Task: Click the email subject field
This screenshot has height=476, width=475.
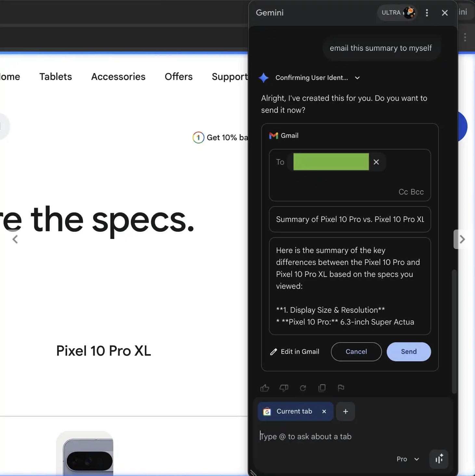Action: (350, 219)
